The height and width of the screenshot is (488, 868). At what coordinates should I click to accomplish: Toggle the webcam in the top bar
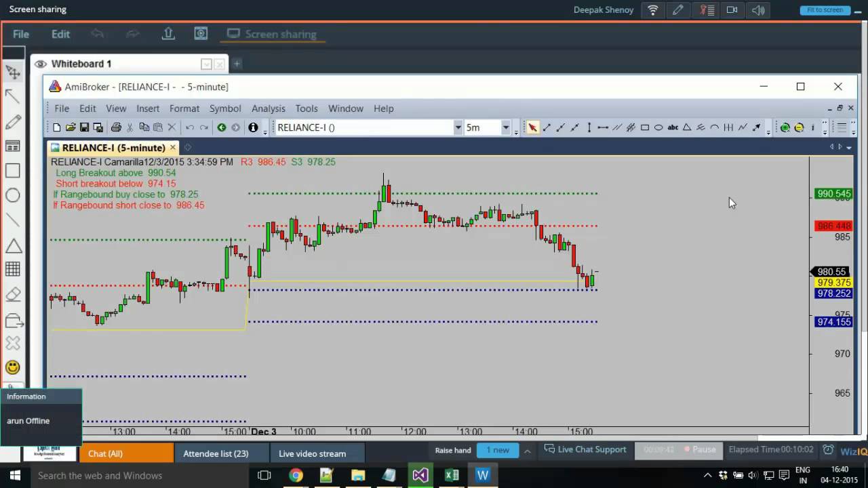(732, 9)
